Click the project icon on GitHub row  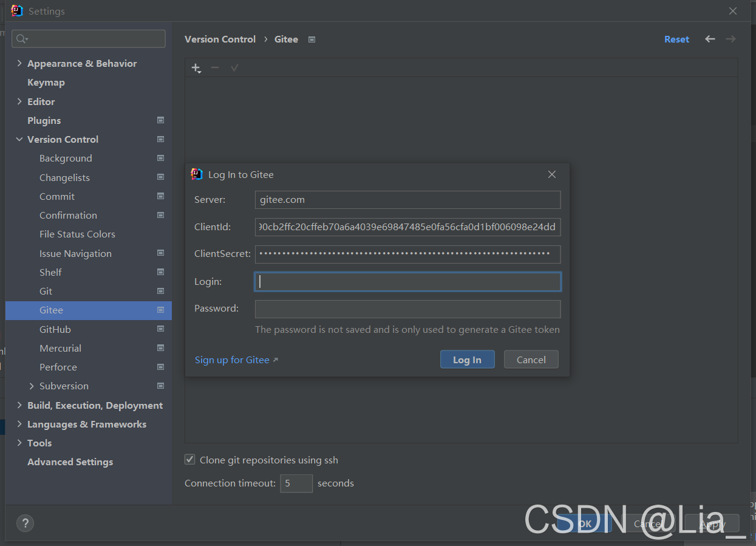160,329
